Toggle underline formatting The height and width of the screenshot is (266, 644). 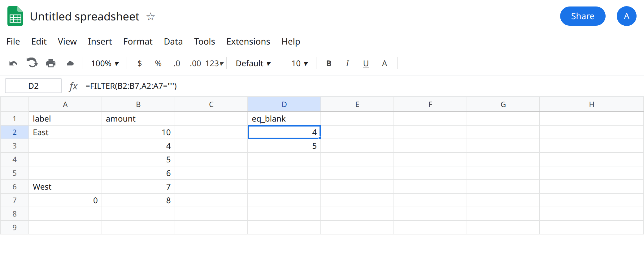coord(366,63)
